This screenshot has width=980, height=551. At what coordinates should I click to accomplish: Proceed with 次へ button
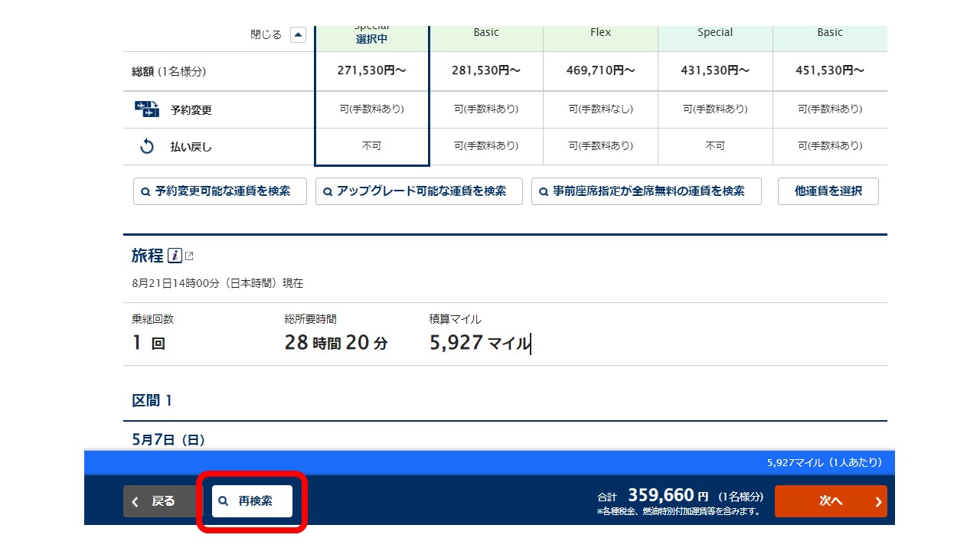[831, 501]
